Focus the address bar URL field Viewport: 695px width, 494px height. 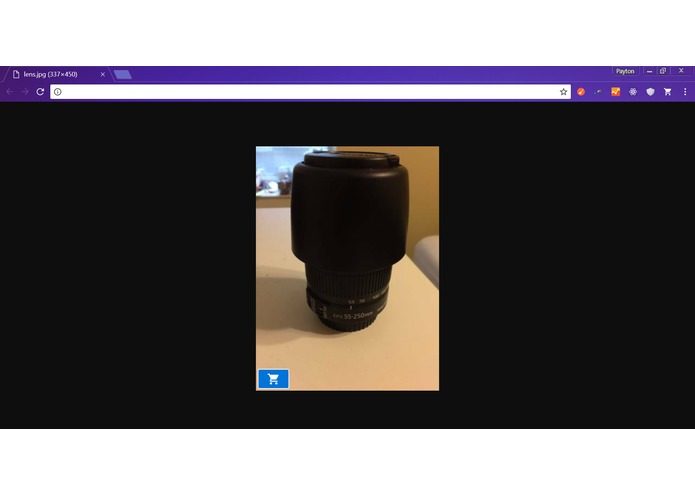(x=310, y=92)
